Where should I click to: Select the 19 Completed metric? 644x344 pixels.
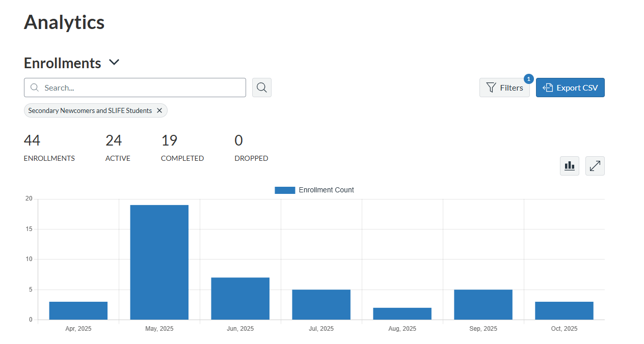pyautogui.click(x=182, y=147)
